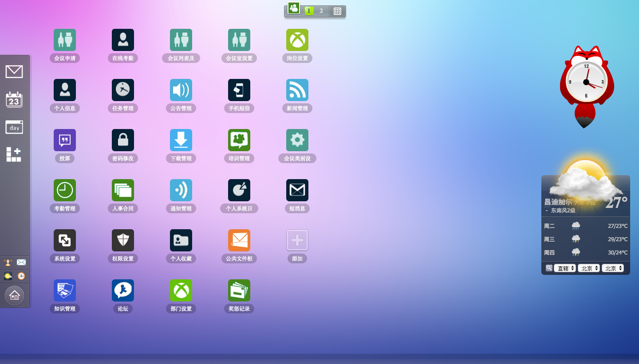Click the home button in left sidebar
This screenshot has width=639, height=364.
coord(14,295)
